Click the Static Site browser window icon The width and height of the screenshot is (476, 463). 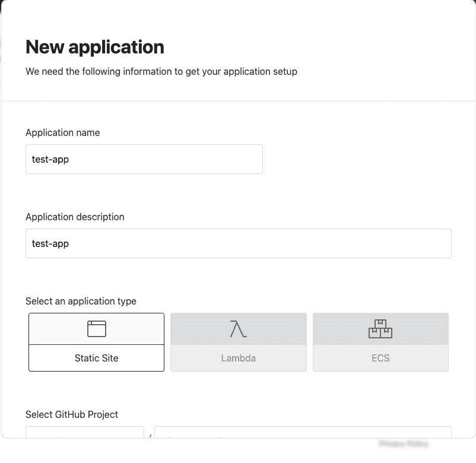(97, 329)
